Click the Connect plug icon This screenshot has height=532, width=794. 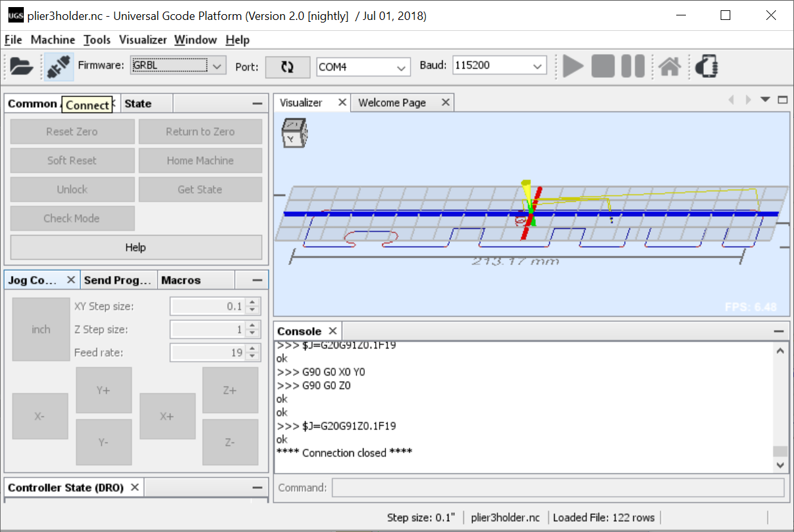(59, 66)
